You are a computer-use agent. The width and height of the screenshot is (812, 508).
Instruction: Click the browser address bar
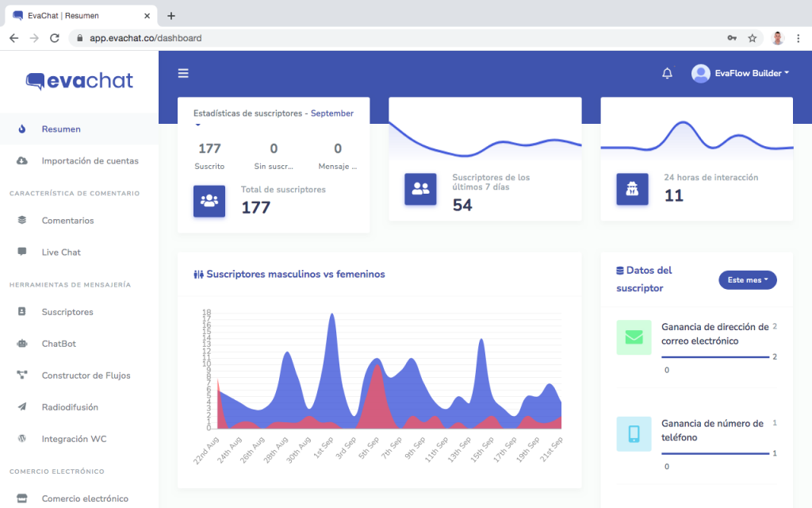pos(396,38)
